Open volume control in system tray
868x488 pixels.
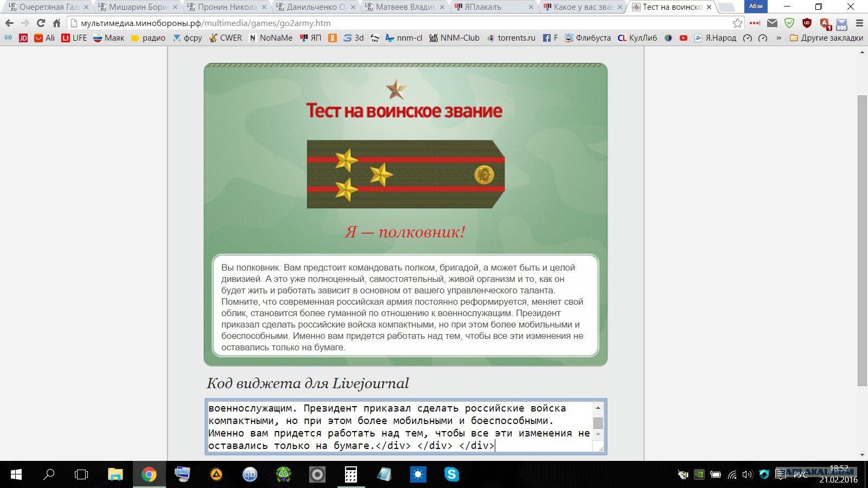[x=748, y=474]
